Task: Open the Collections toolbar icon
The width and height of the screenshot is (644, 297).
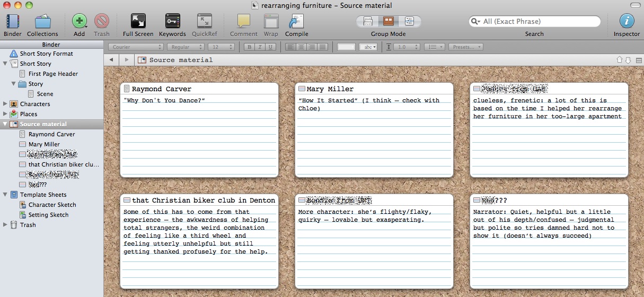Action: tap(42, 22)
